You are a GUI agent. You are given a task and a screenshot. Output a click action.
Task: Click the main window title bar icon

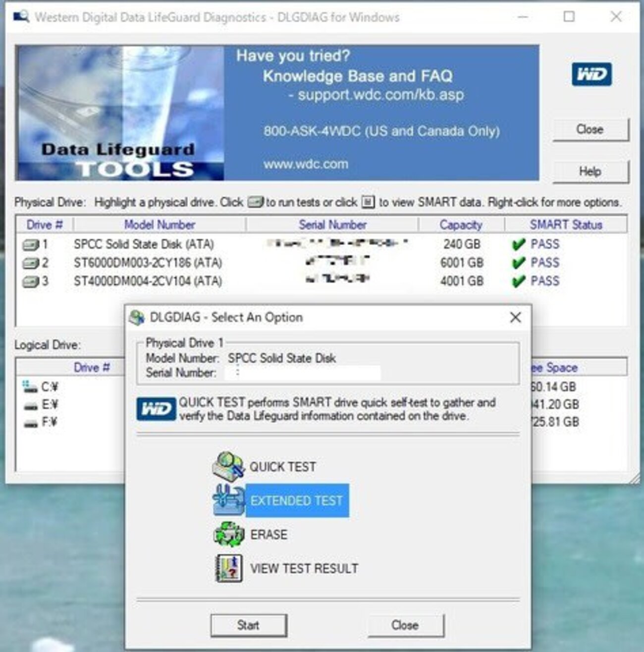tap(21, 17)
